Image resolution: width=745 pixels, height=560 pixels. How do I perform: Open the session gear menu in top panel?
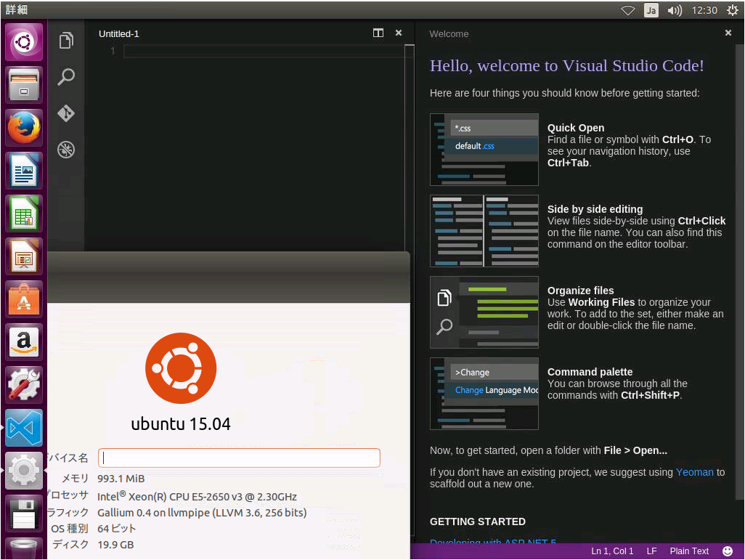coord(732,10)
